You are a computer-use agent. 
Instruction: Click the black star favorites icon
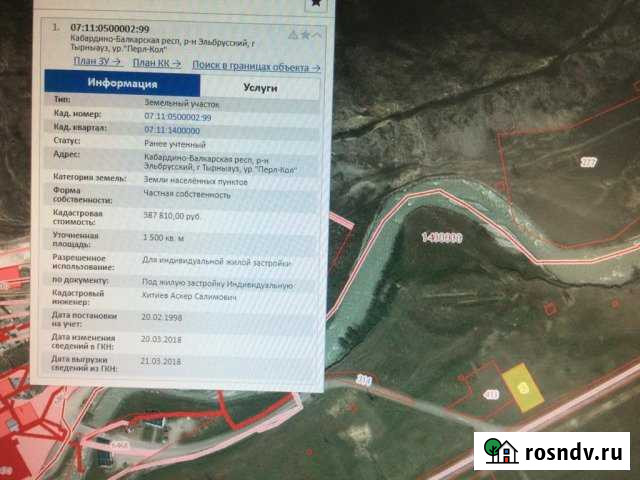(314, 5)
